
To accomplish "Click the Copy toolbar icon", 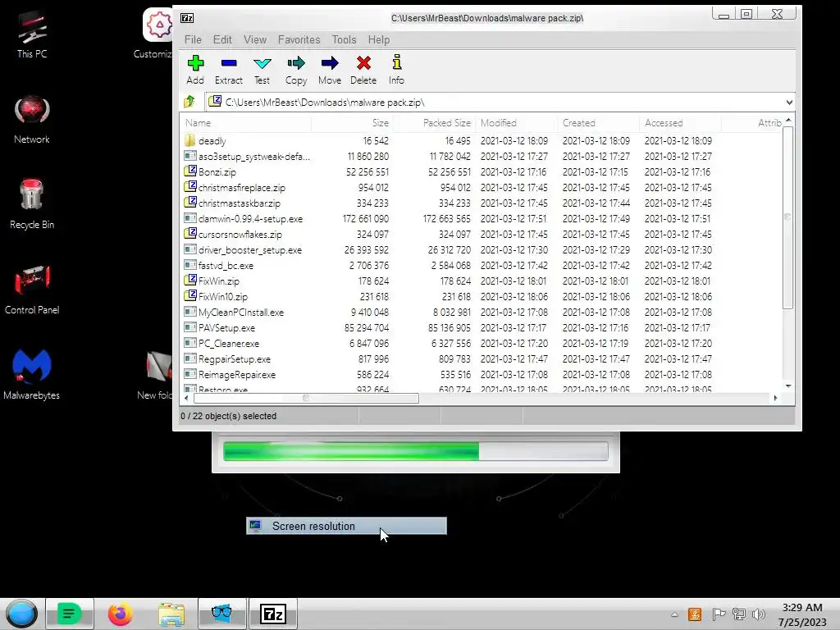I will [x=295, y=70].
